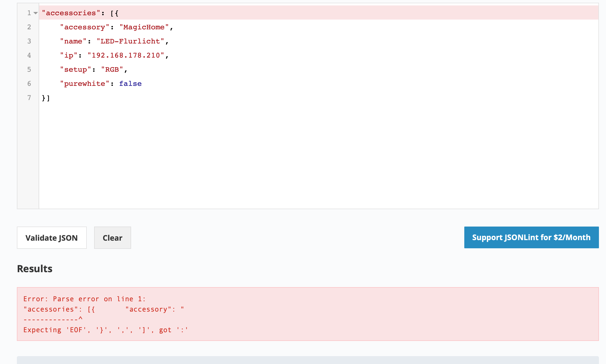Collapse the fold arrow on line 1
The image size is (606, 364).
coord(36,13)
